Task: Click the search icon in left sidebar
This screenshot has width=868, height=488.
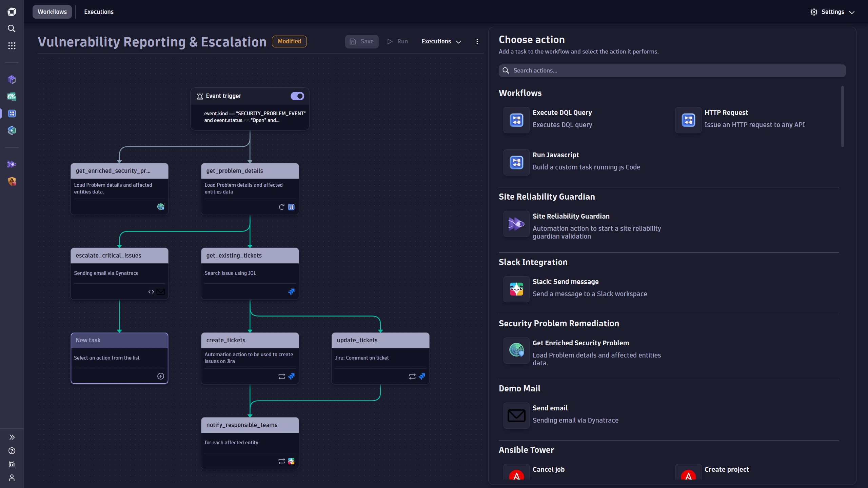Action: pyautogui.click(x=12, y=29)
